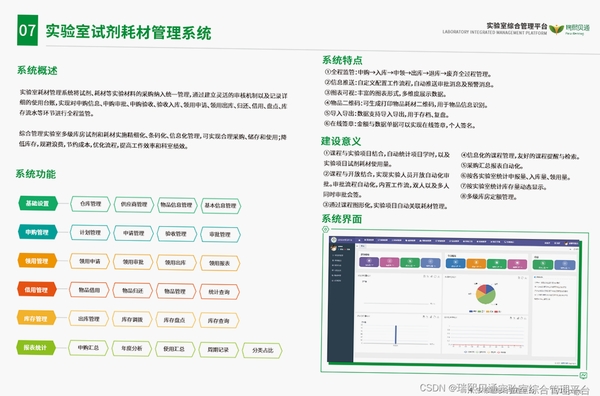Select the 使用汇总 report box
The width and height of the screenshot is (600, 396).
pos(175,349)
